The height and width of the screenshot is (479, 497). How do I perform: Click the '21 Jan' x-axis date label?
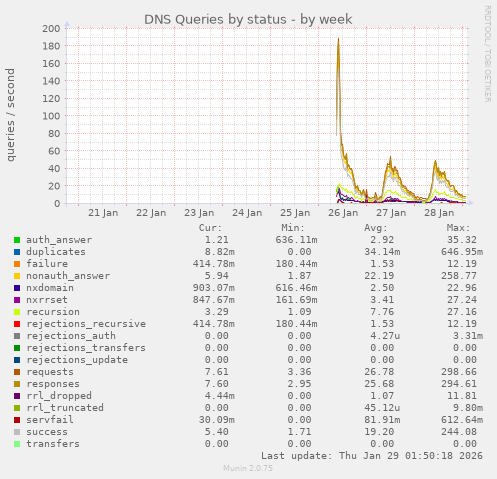[103, 213]
